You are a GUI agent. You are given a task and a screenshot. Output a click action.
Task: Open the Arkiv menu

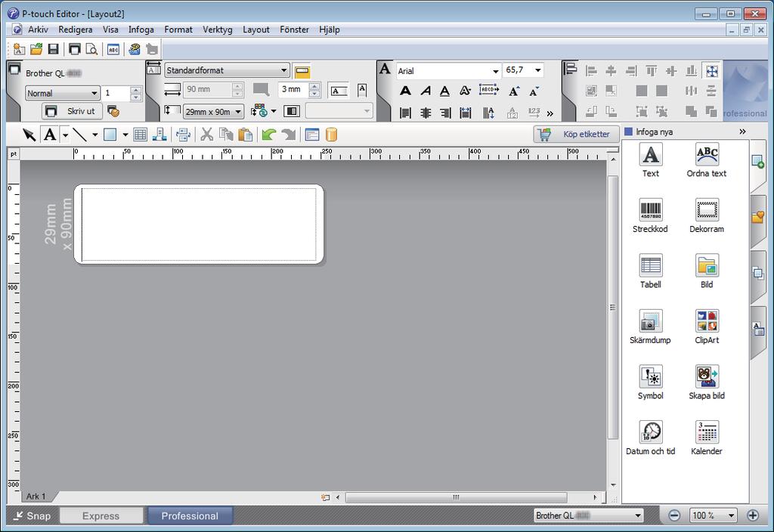(x=38, y=29)
